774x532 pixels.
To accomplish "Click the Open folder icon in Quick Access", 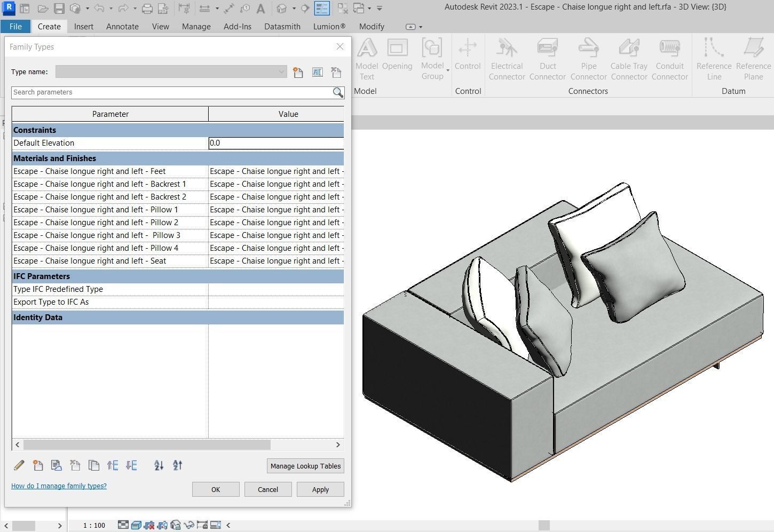I will [43, 9].
